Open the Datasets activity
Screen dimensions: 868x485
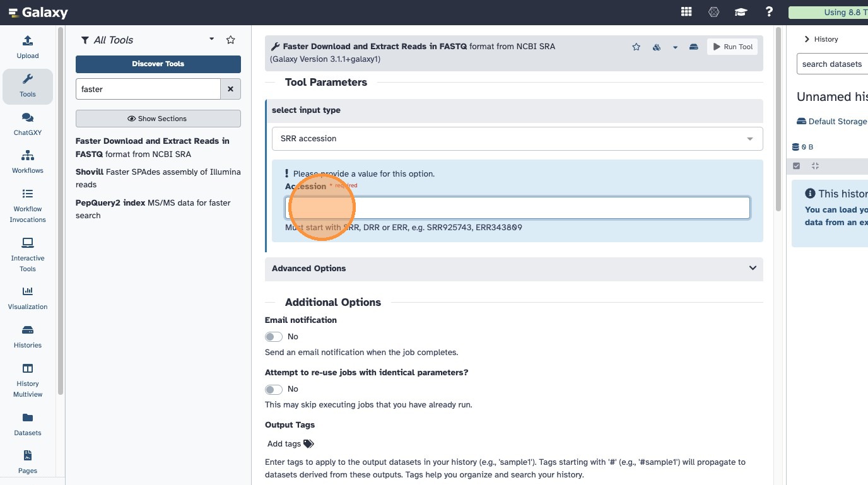tap(28, 424)
